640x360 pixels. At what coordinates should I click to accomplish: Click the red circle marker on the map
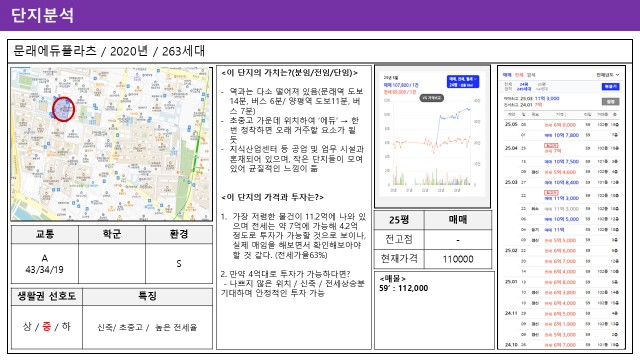63,109
